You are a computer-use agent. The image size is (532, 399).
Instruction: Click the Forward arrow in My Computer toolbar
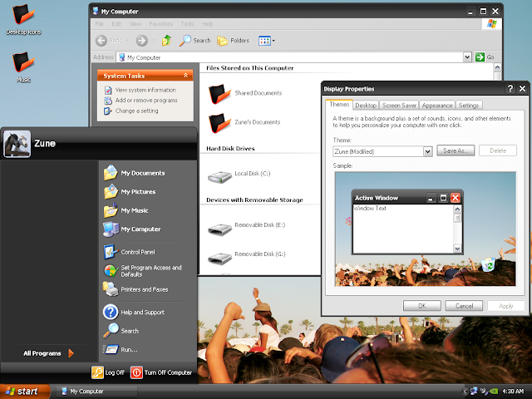pyautogui.click(x=142, y=41)
